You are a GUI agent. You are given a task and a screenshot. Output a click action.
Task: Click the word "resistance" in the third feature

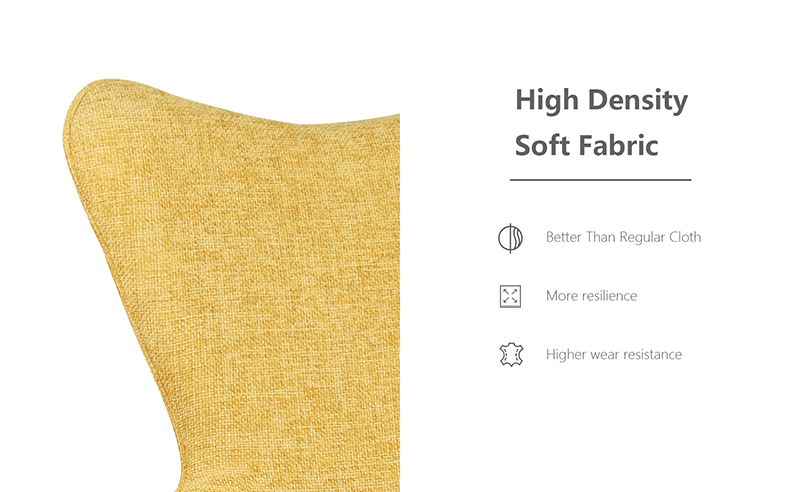click(655, 354)
